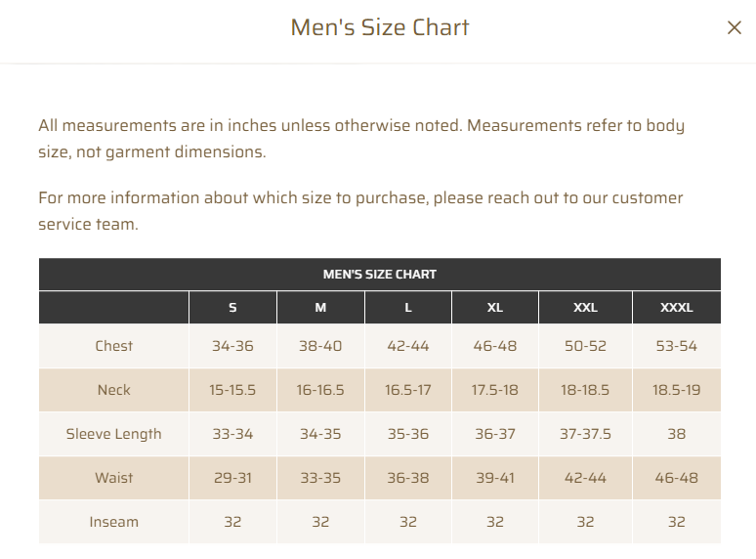Close the Men's Size Chart dialog
Image resolution: width=756 pixels, height=559 pixels.
[735, 28]
